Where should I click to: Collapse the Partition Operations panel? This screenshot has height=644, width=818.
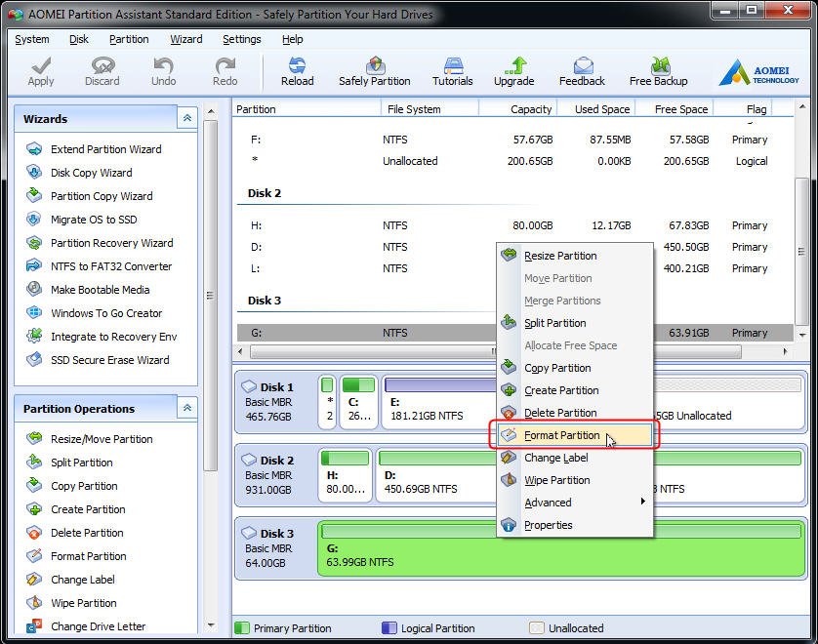(x=186, y=408)
